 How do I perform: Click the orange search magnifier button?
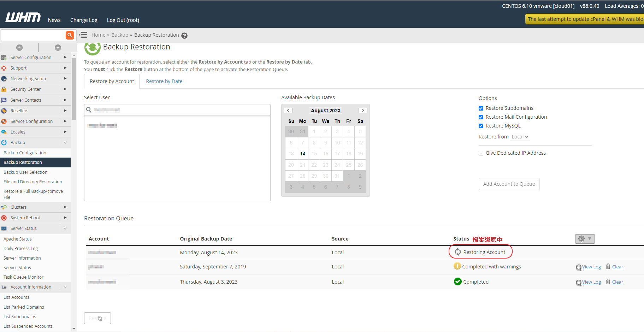click(x=70, y=35)
